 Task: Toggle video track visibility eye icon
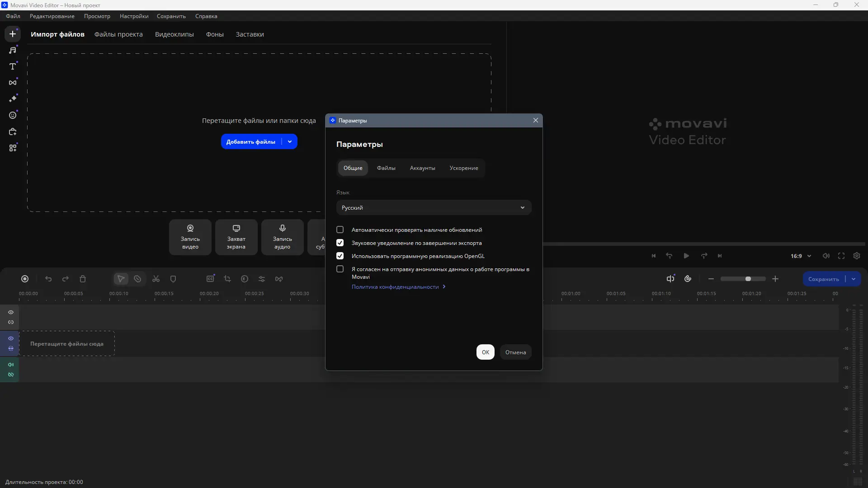[11, 338]
